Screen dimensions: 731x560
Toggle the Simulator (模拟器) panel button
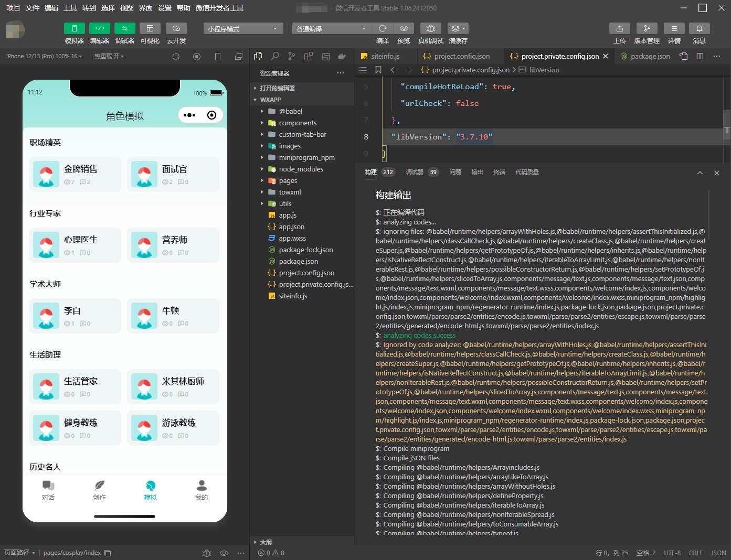pyautogui.click(x=74, y=29)
